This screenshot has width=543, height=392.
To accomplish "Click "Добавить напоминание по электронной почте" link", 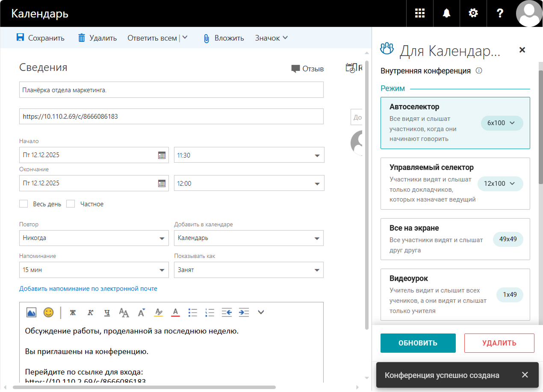I will (x=88, y=289).
